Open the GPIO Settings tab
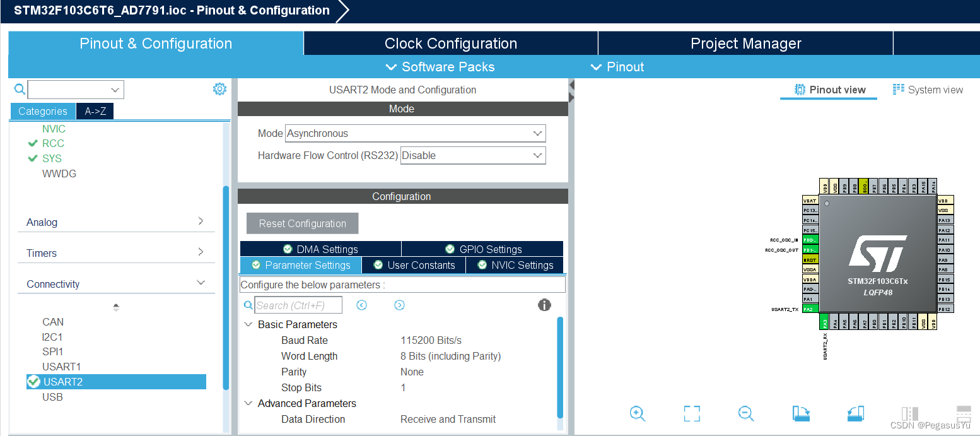The width and height of the screenshot is (980, 436). tap(482, 249)
